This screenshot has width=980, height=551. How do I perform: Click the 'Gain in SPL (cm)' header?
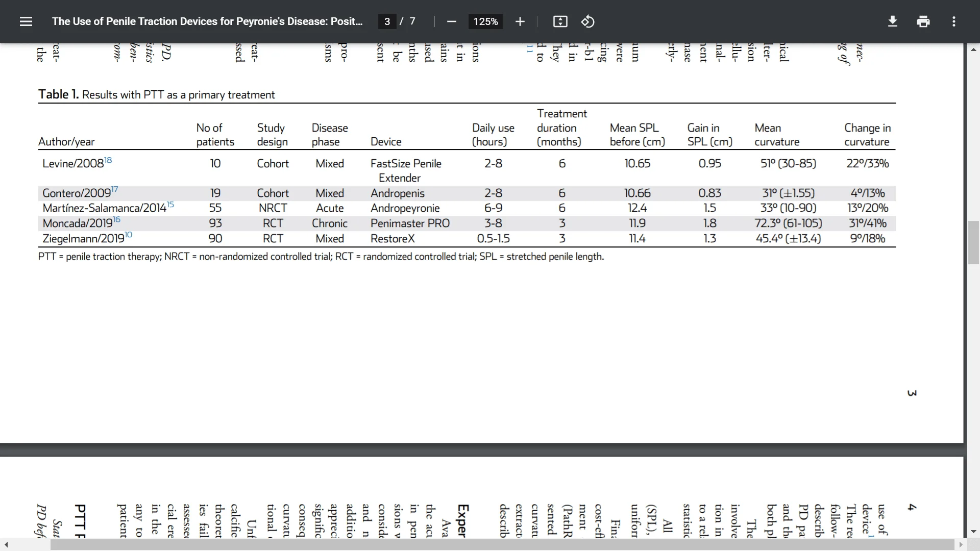pyautogui.click(x=710, y=135)
